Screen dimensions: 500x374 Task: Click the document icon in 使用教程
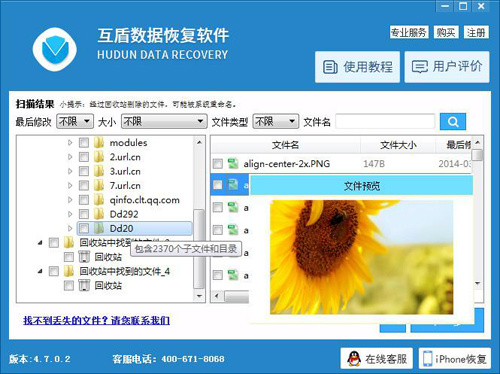pos(330,67)
